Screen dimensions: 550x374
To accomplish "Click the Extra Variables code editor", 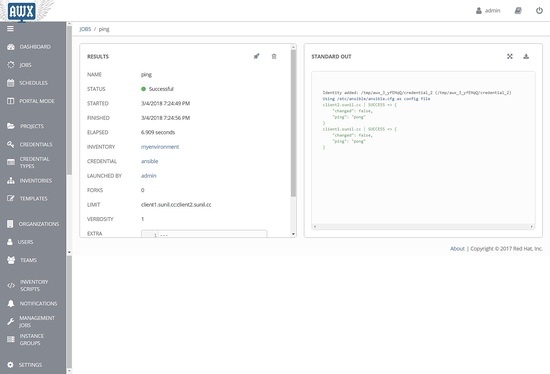I will tap(204, 234).
